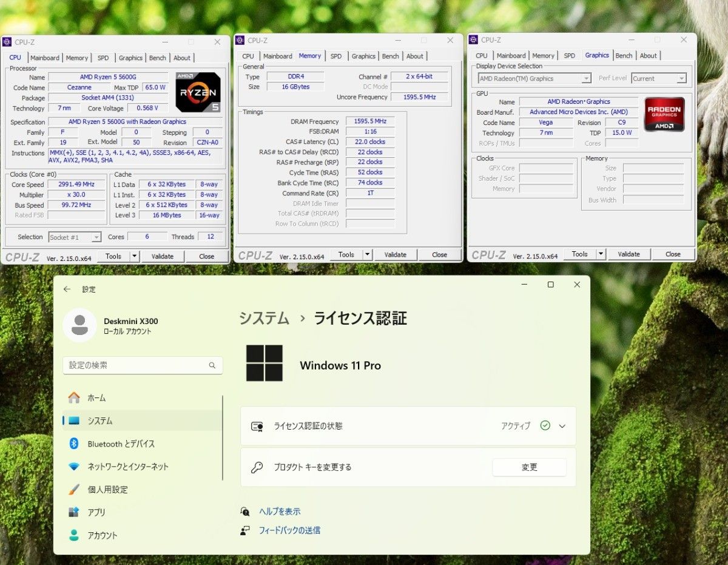Open the Accounts person icon in sidebar
The image size is (728, 565).
coord(74,535)
